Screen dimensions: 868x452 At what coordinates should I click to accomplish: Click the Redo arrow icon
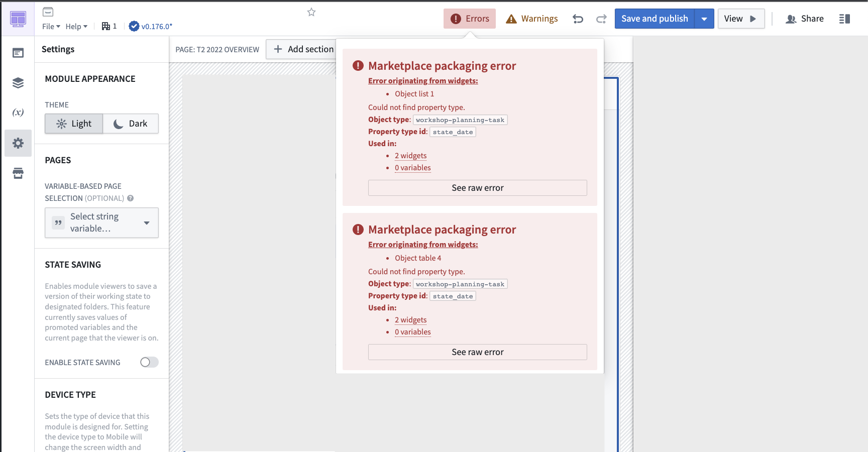pos(601,19)
